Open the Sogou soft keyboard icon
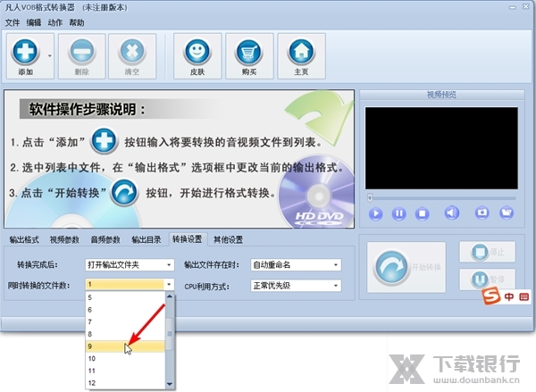The width and height of the screenshot is (536, 392). click(523, 296)
